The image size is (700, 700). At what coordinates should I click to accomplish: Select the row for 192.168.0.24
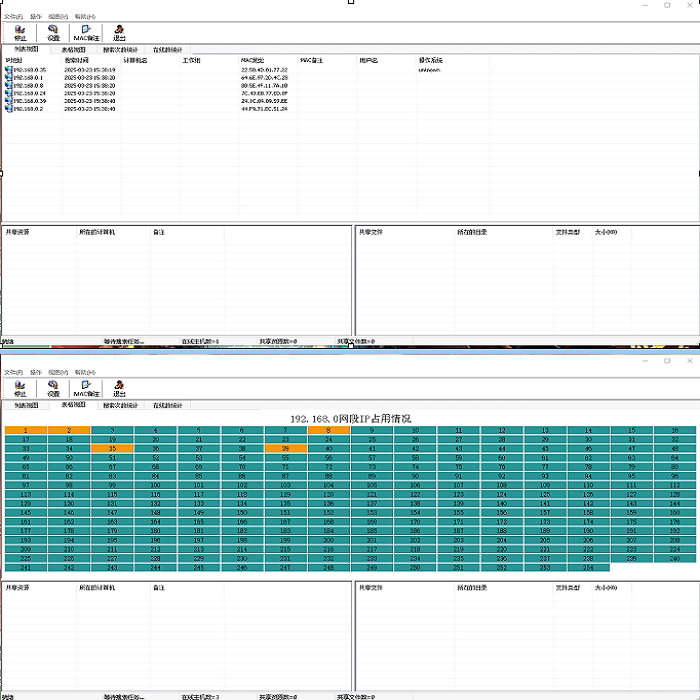pyautogui.click(x=246, y=93)
